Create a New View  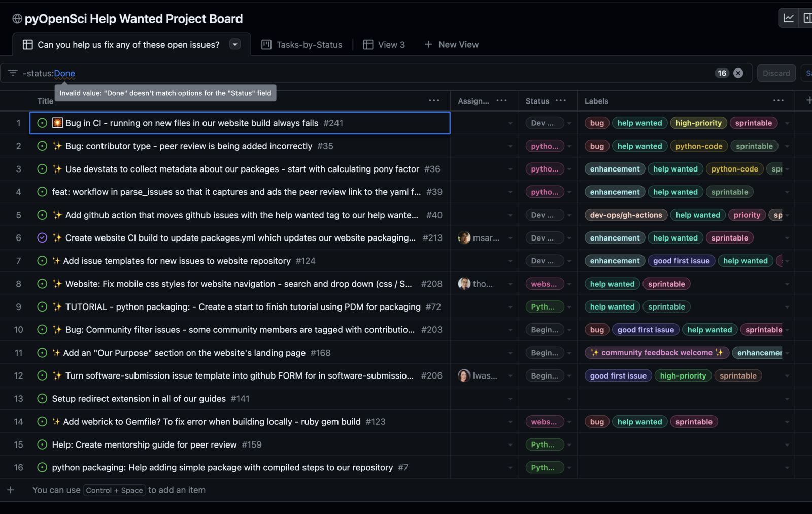[x=452, y=45]
